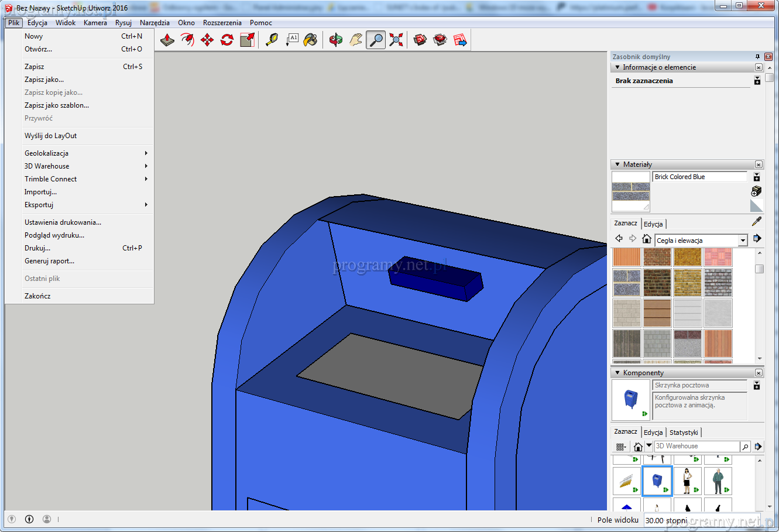Click the Zoom Extents tool

click(396, 40)
